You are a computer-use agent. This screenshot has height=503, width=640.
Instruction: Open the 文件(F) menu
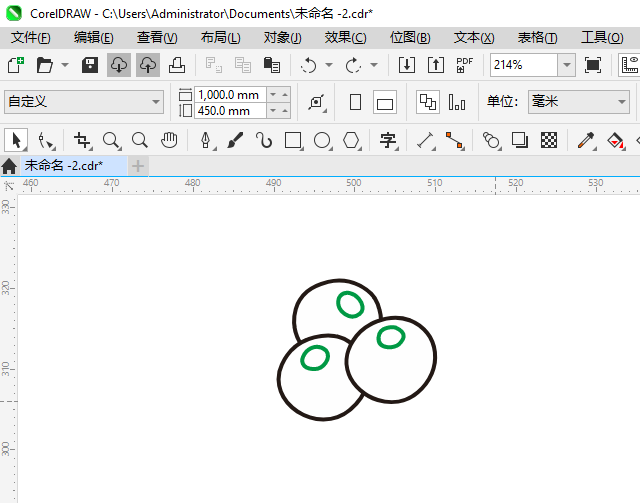click(x=30, y=37)
